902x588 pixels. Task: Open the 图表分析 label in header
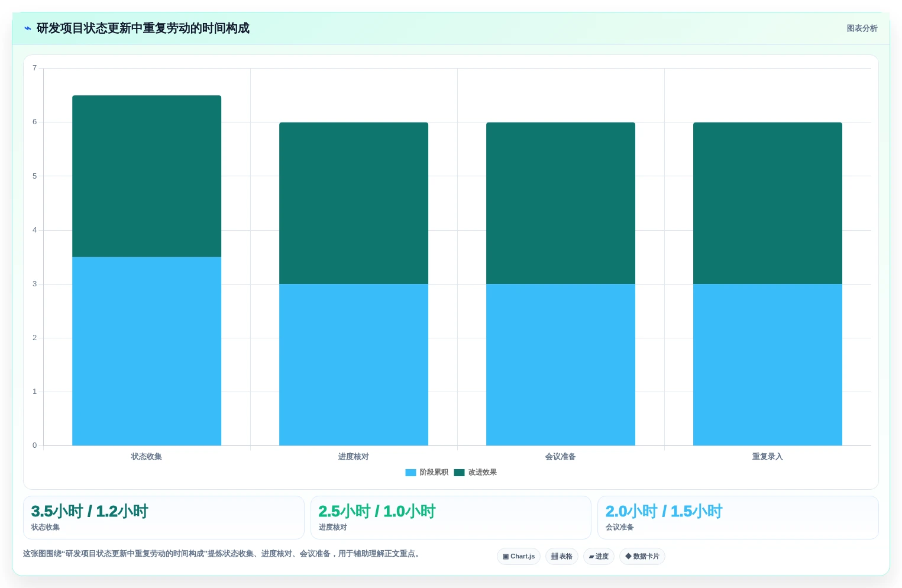862,28
